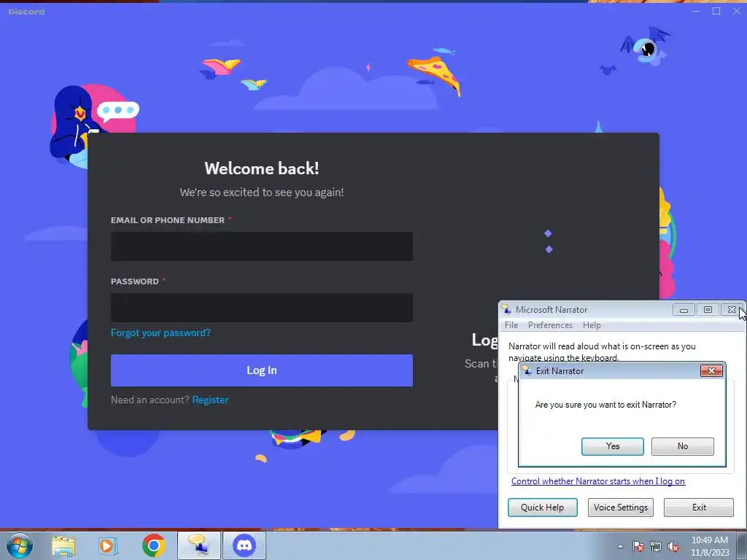Switch to Discord taskbar button
Image resolution: width=747 pixels, height=560 pixels.
pyautogui.click(x=244, y=545)
